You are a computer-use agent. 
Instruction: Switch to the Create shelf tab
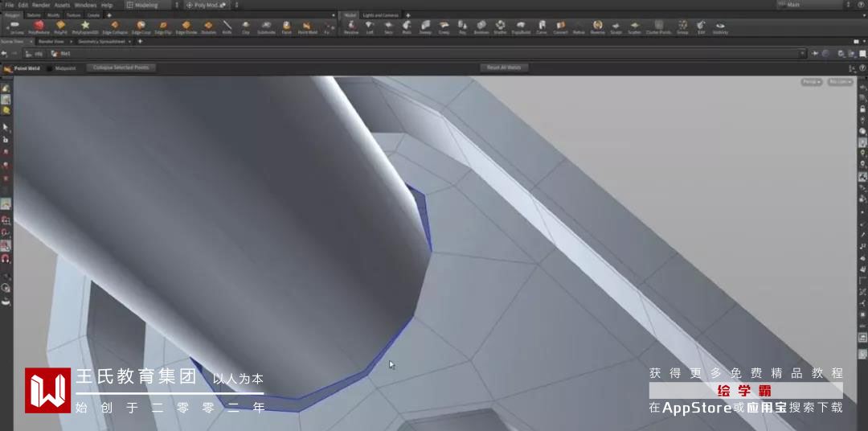[x=93, y=15]
